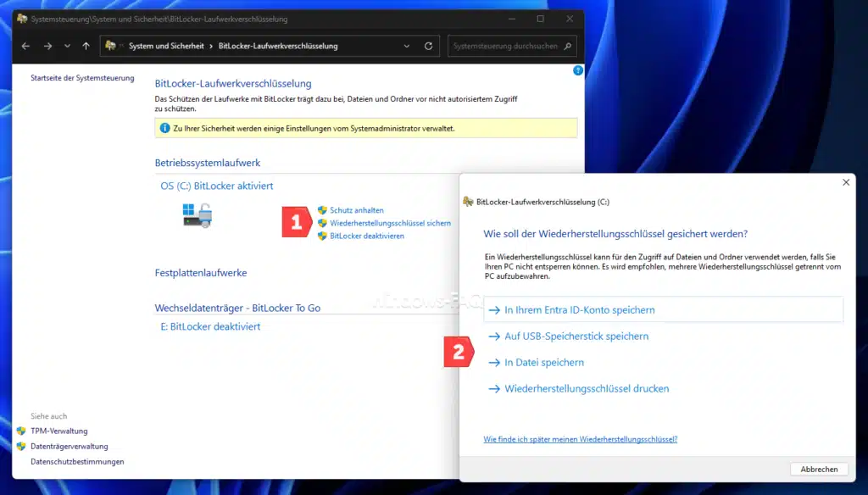Click shield icon beside 'Schutz anhalten'
868x495 pixels.
coord(322,210)
